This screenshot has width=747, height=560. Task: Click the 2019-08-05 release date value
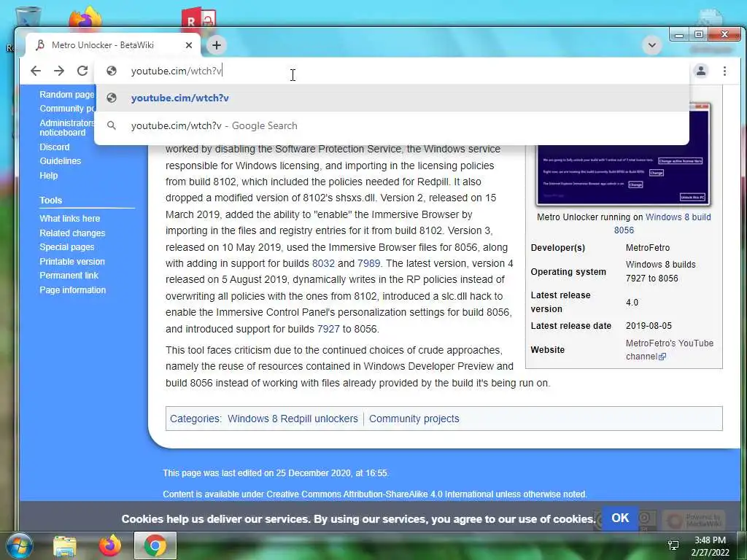point(649,326)
